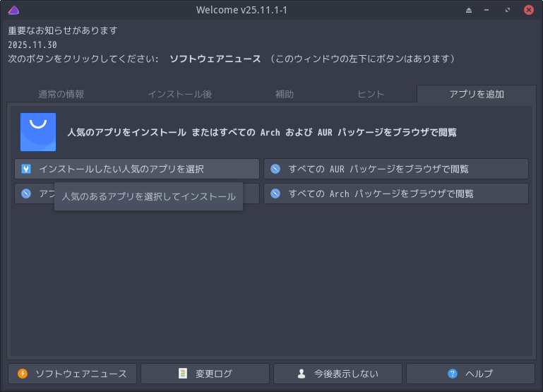543x392 pixels.
Task: Click the heading 人気のアプリをインストール またはすべての Arch
Action: coord(262,132)
